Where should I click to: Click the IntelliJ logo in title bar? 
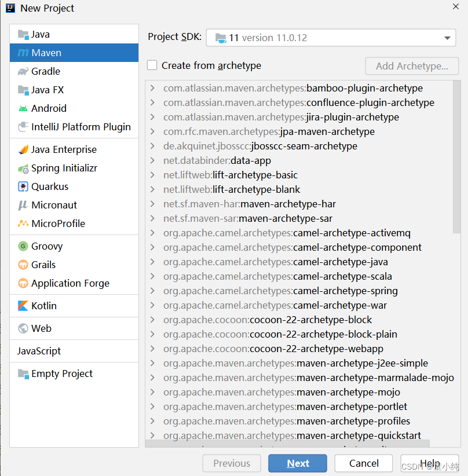click(10, 8)
